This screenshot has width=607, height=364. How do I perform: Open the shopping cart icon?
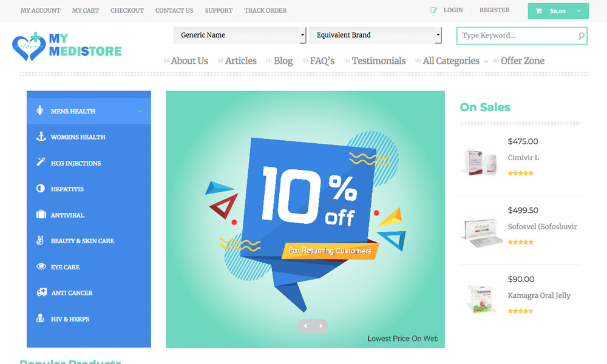click(538, 11)
